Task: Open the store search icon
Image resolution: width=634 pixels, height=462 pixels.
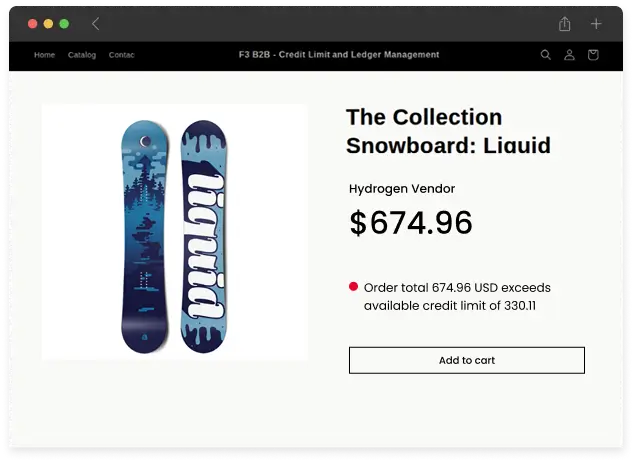Action: (x=546, y=55)
